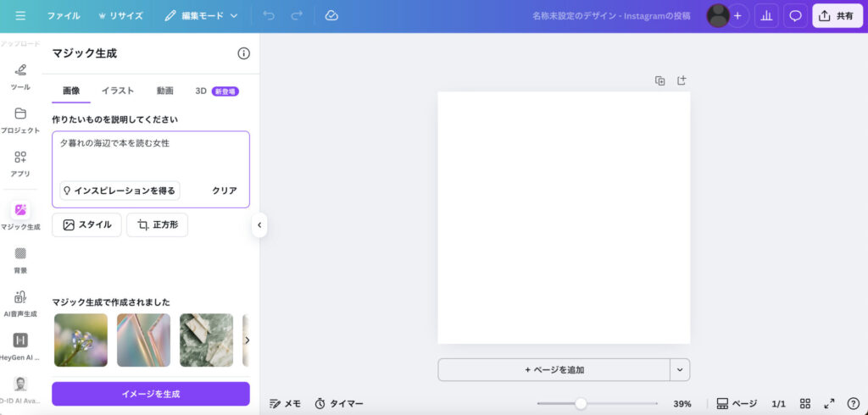Open the プロジェクト folder in sidebar
Screen dimensions: 868x415
click(x=20, y=120)
